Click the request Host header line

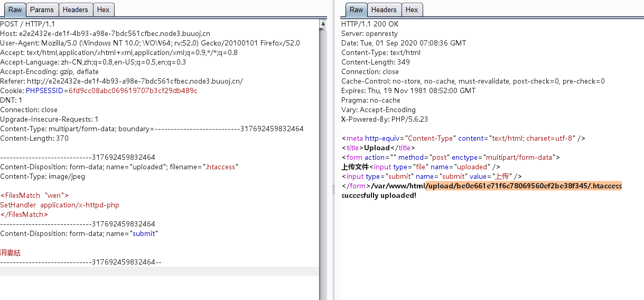[105, 33]
